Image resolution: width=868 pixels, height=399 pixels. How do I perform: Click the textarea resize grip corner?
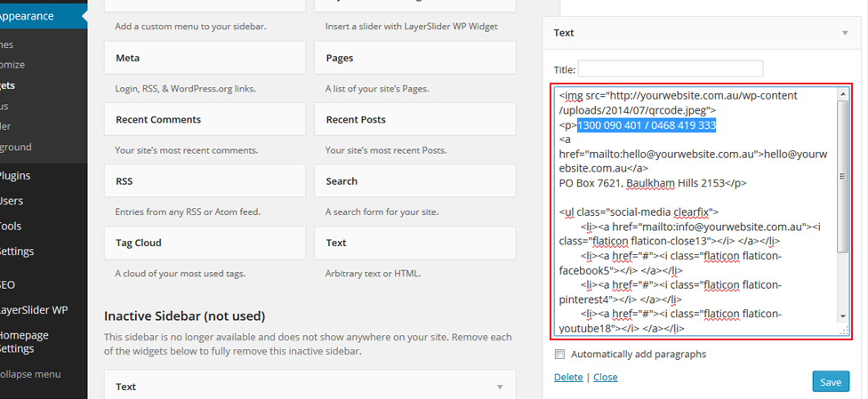point(844,330)
